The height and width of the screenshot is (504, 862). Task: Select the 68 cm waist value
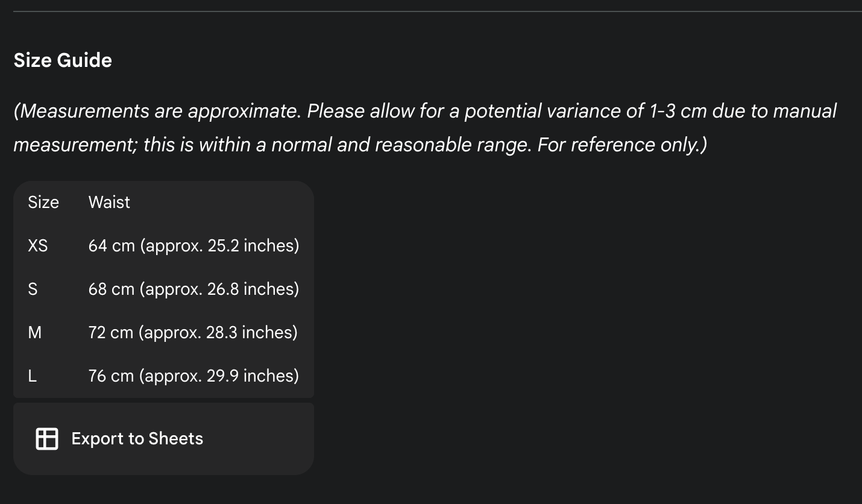[x=193, y=289]
